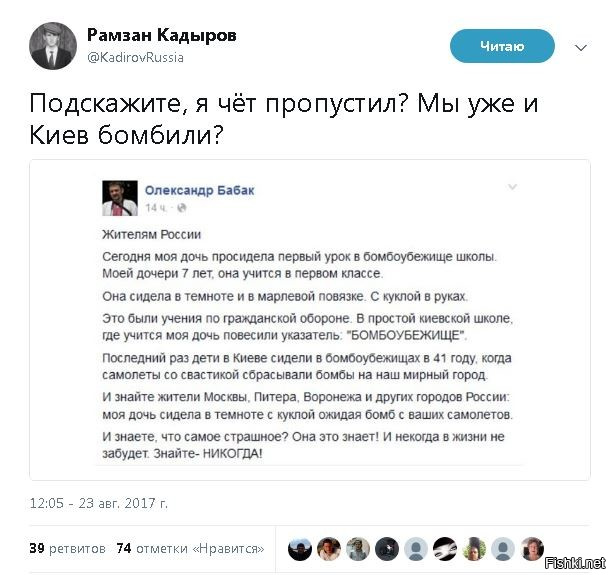Open Олександр Бабак name link

click(200, 190)
